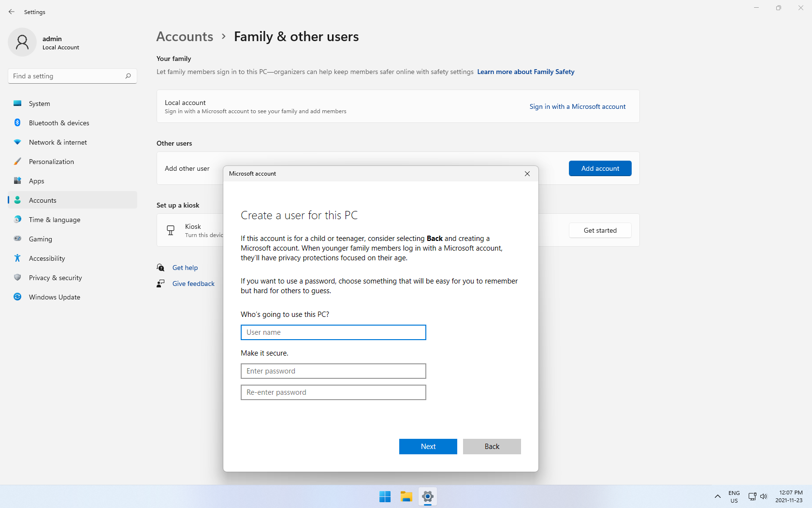This screenshot has width=812, height=508.
Task: Click the Privacy & security shield icon
Action: [17, 278]
